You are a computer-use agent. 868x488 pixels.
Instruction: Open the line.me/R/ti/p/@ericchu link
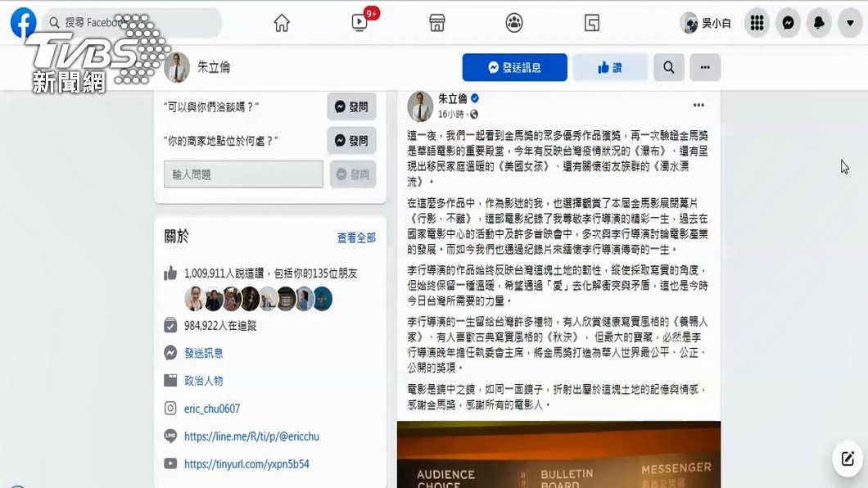[251, 436]
